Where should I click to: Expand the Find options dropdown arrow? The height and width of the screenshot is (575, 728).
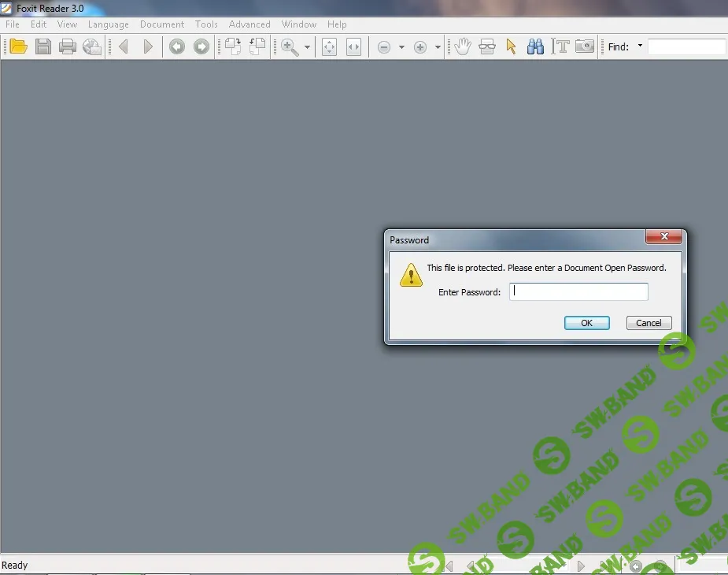(x=640, y=46)
